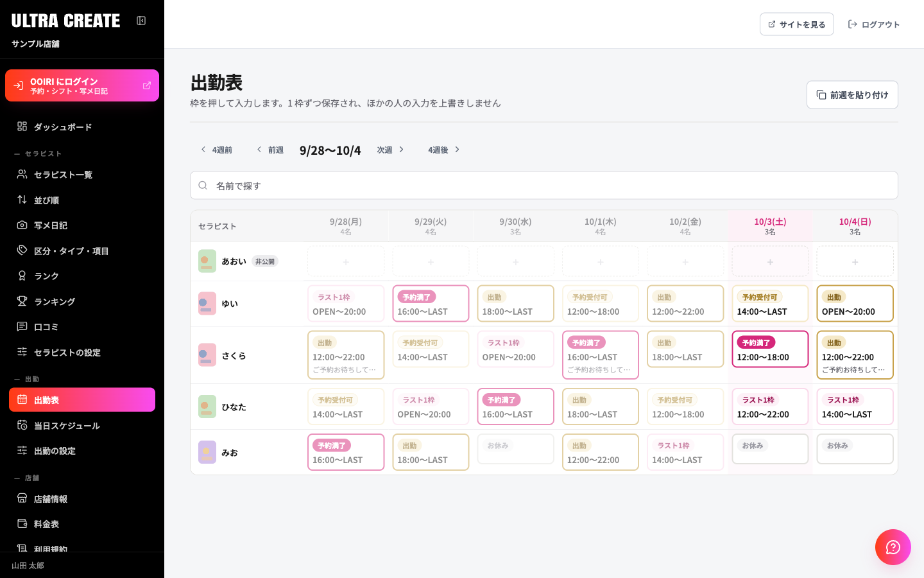
Task: Click OOIRIにログイン button
Action: [82, 85]
